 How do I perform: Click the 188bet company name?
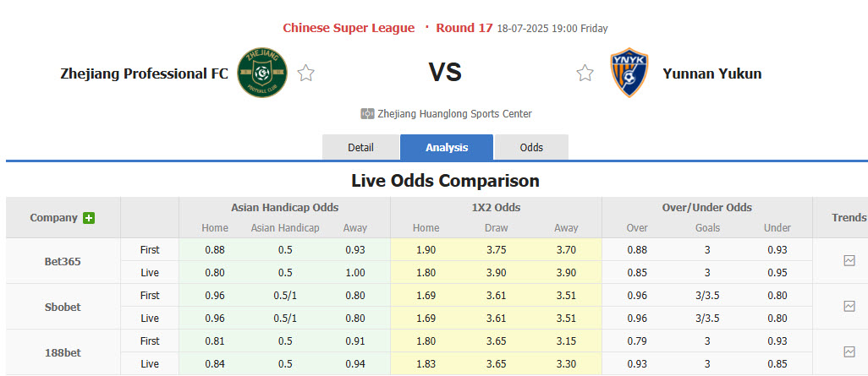tap(63, 351)
